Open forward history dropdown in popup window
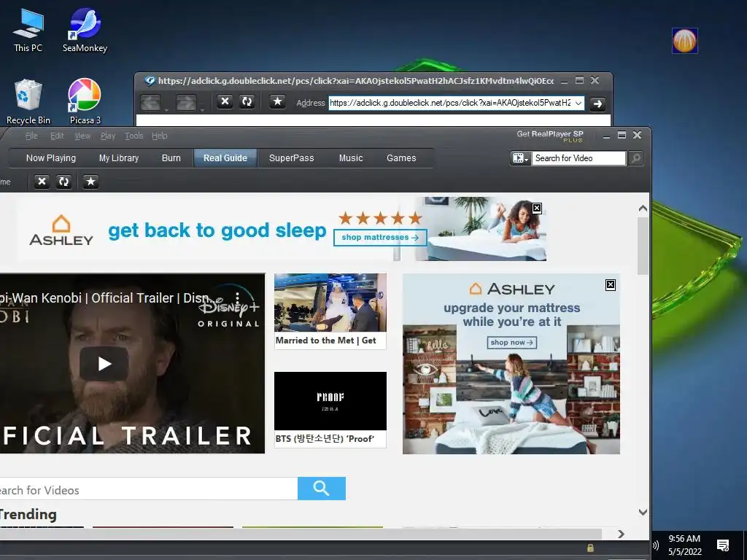This screenshot has height=560, width=747. point(201,111)
